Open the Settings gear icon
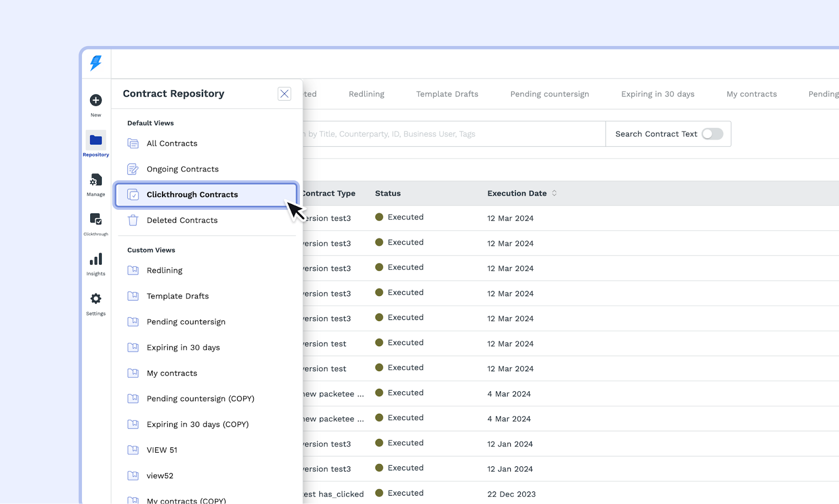The width and height of the screenshot is (839, 504). [95, 299]
